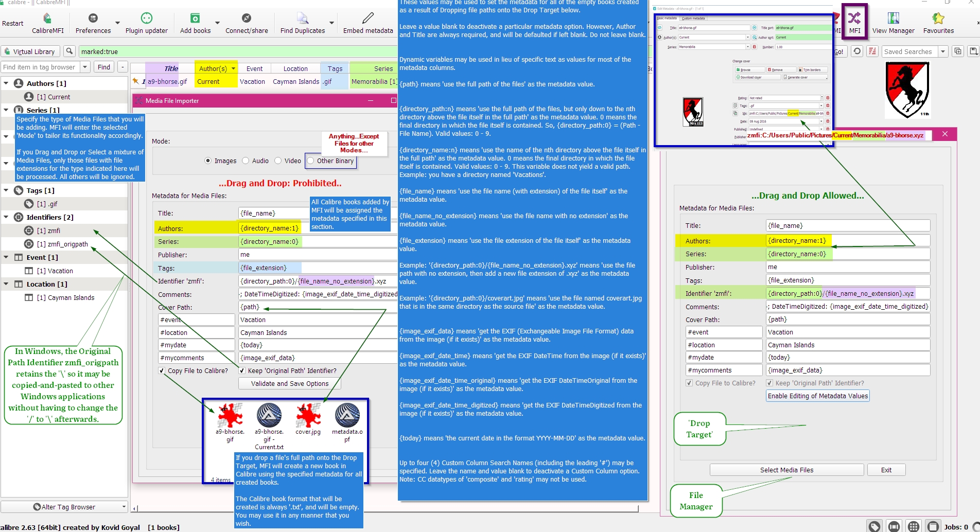Select the a9-bhorse.gif - Current.txt file

point(269,416)
